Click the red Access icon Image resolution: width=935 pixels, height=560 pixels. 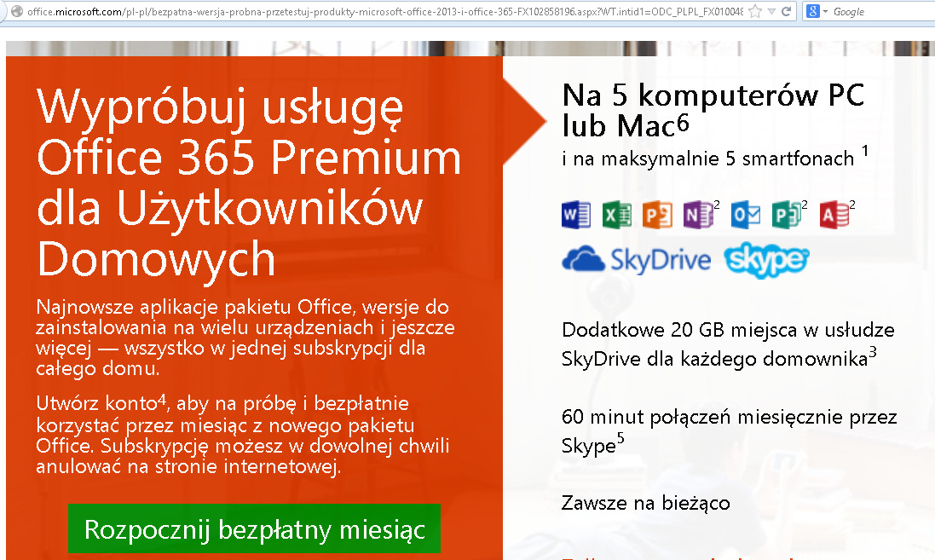click(x=834, y=216)
